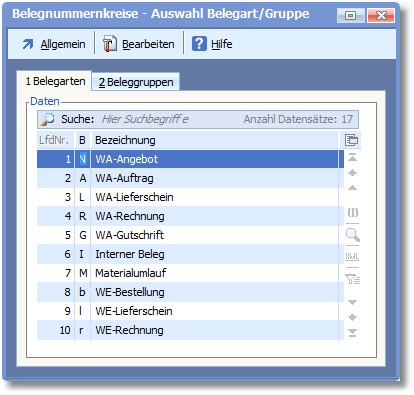Screen dimensions: 414x395
Task: Open the Bearbeiten menu
Action: click(139, 44)
